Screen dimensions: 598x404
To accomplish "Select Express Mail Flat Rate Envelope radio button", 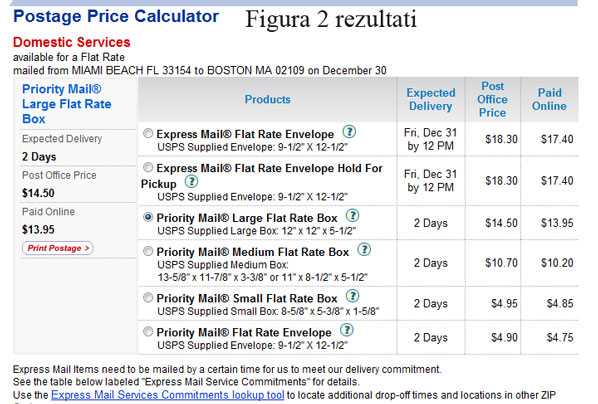I will (x=148, y=134).
